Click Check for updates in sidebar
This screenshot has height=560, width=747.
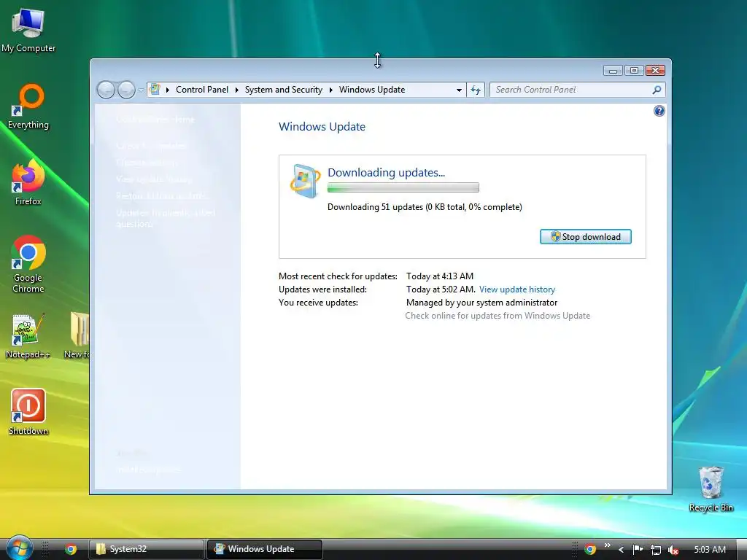(x=151, y=146)
